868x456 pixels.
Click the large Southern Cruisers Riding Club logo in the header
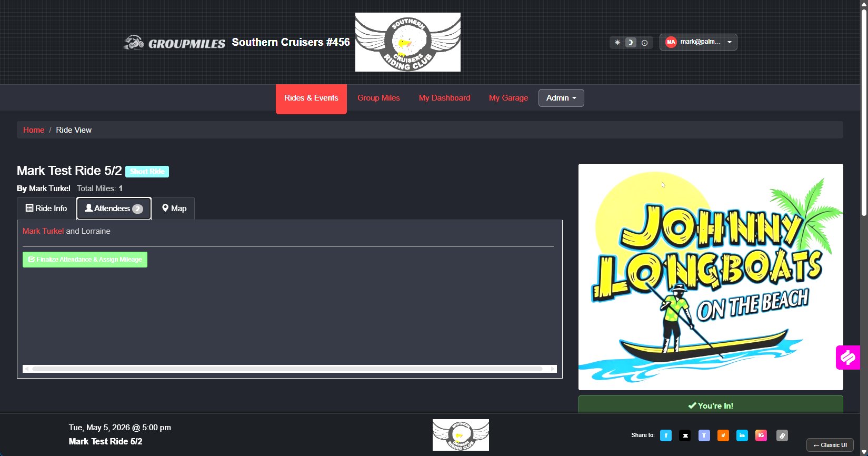point(408,42)
